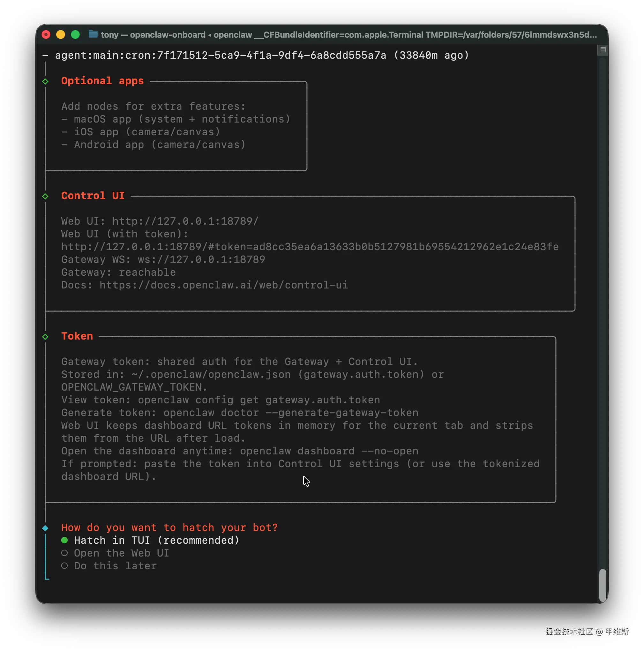
Task: Click the folder proxy icon in title bar
Action: tap(93, 34)
